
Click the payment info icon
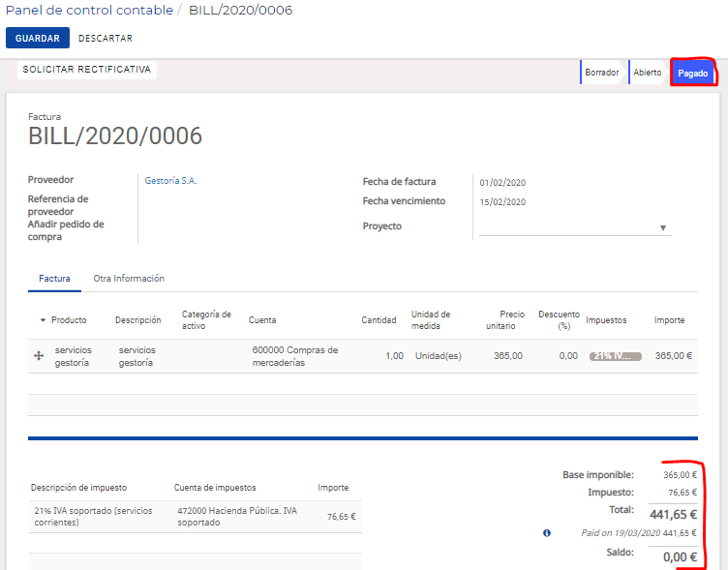coord(547,533)
